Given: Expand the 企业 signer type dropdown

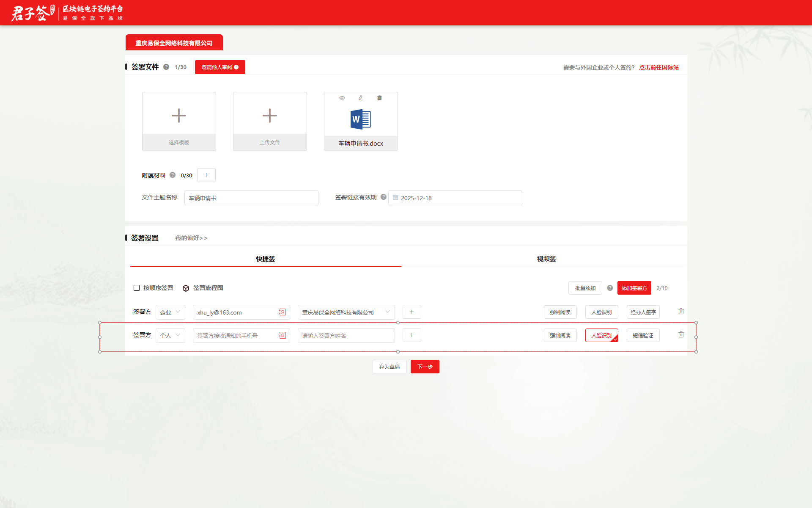Looking at the screenshot, I should [x=170, y=312].
